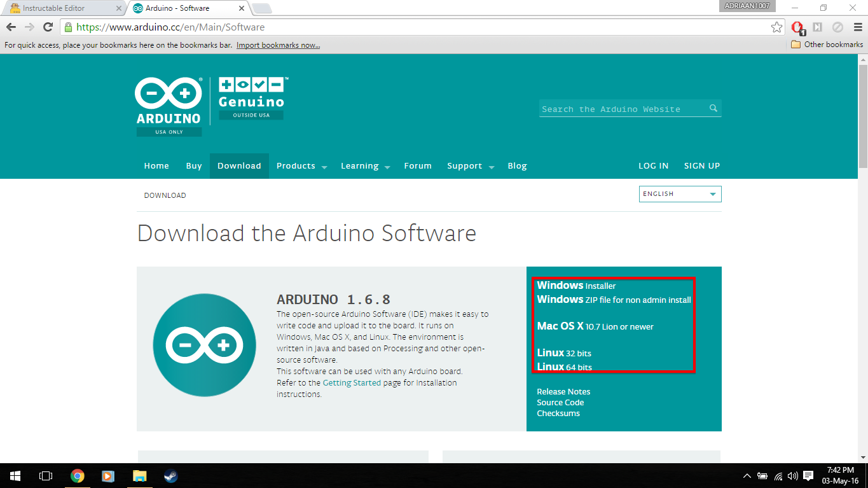Open the Chrome hamburger menu
This screenshot has width=868, height=488.
857,27
